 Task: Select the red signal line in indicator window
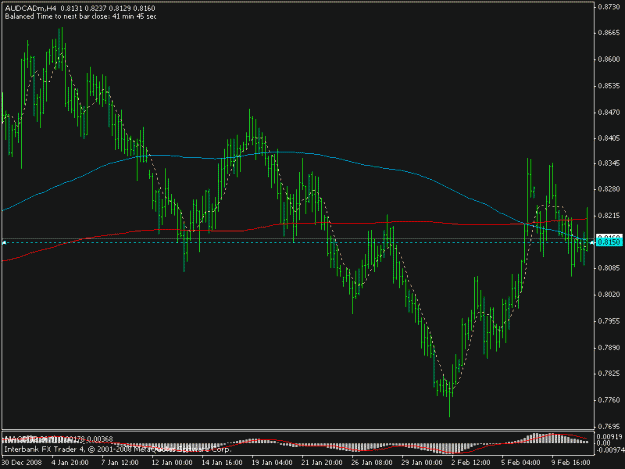295,443
